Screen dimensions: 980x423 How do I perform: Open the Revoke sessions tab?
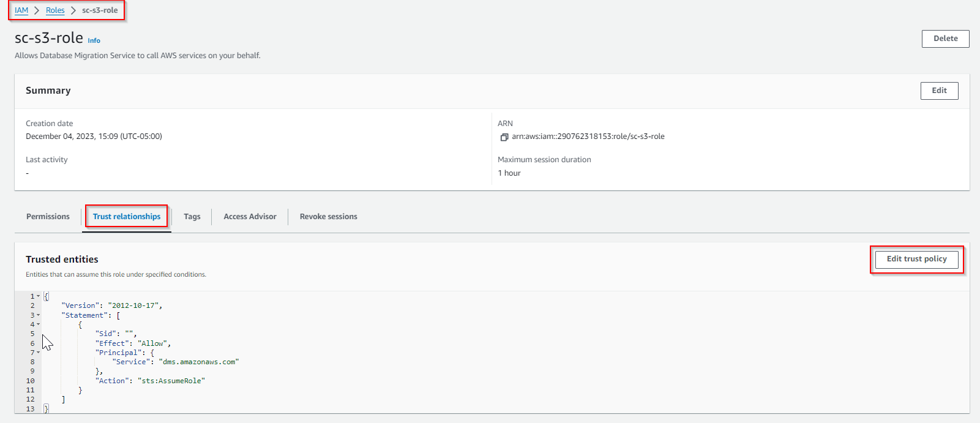point(329,217)
